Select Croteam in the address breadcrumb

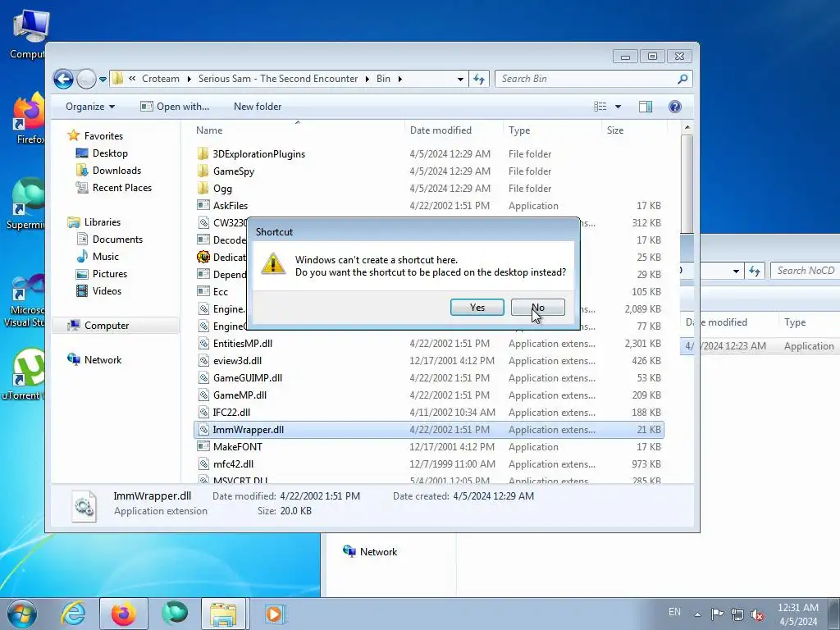161,79
